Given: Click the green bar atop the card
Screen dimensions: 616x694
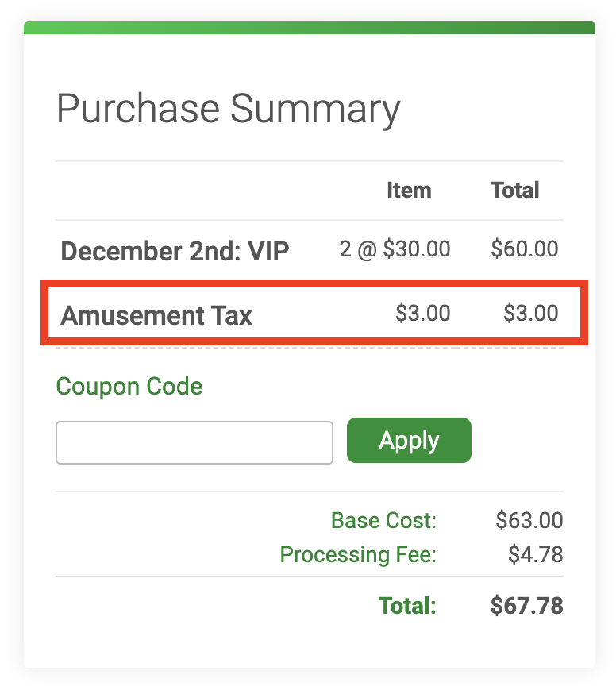Looking at the screenshot, I should [x=310, y=28].
